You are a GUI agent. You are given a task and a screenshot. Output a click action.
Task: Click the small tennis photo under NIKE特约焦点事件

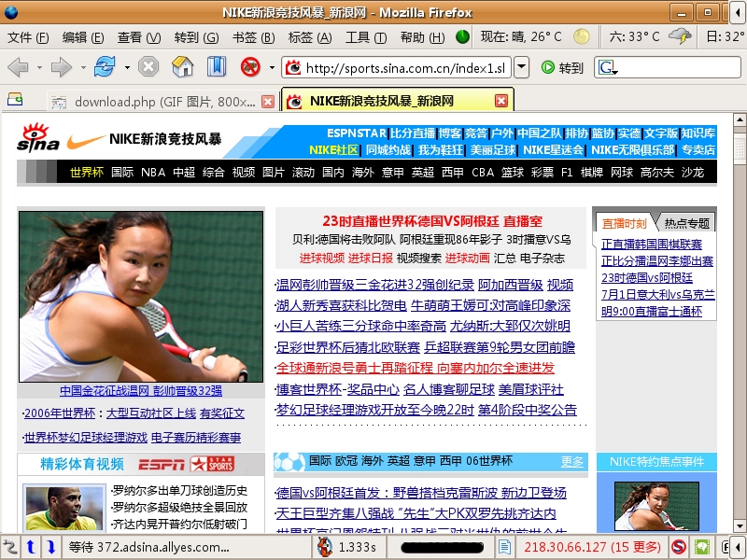(x=656, y=506)
